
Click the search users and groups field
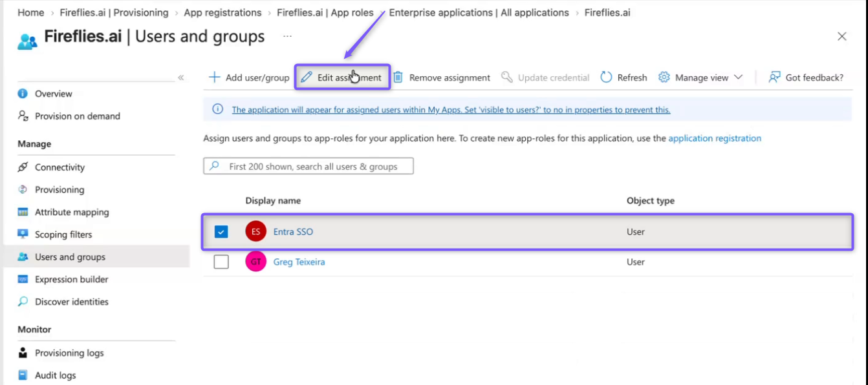[309, 167]
